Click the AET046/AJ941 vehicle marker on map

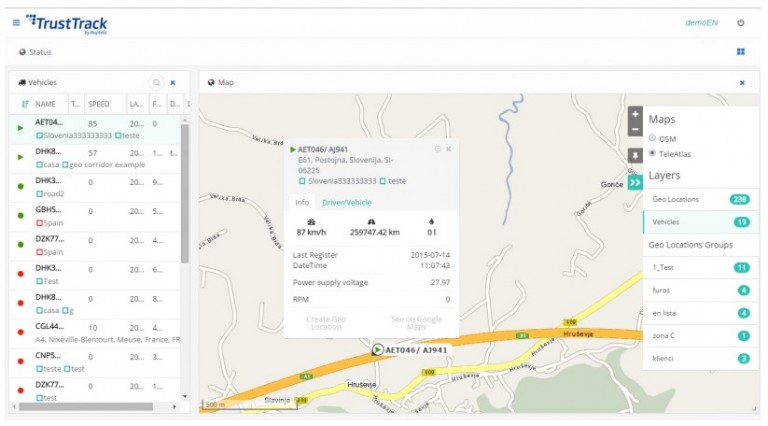(x=377, y=350)
